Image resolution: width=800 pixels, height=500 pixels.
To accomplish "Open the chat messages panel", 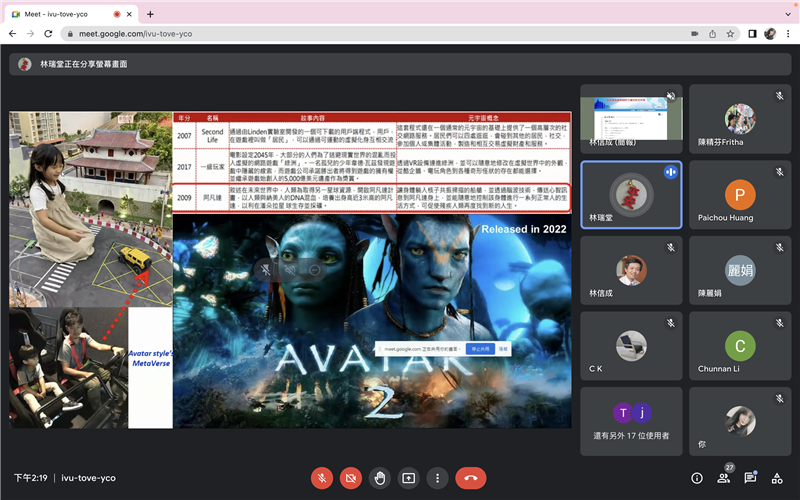I will 750,478.
